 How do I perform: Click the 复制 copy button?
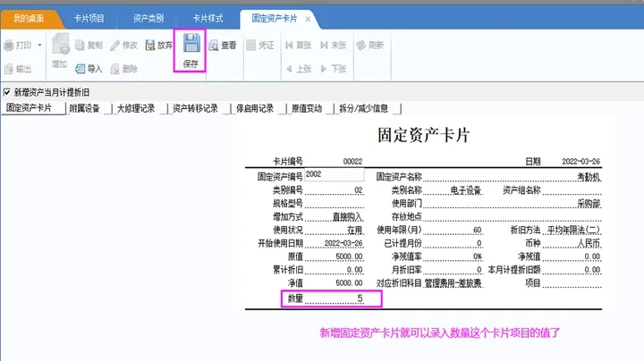click(x=89, y=45)
